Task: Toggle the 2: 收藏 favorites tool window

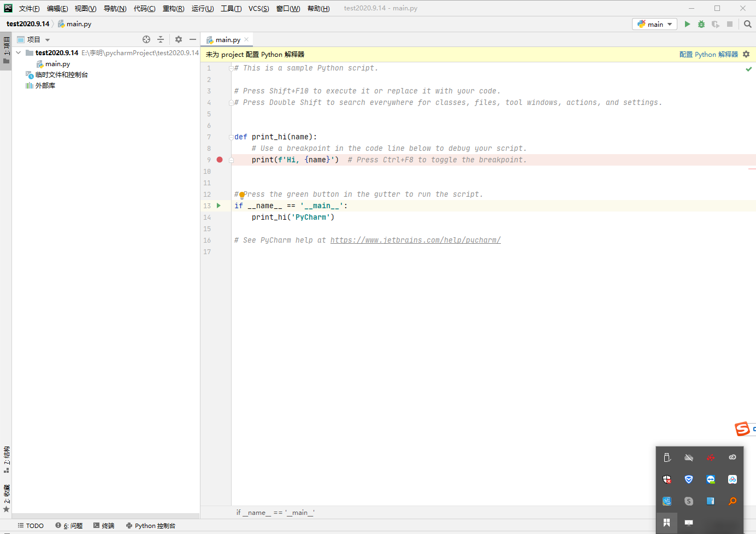Action: coord(6,498)
